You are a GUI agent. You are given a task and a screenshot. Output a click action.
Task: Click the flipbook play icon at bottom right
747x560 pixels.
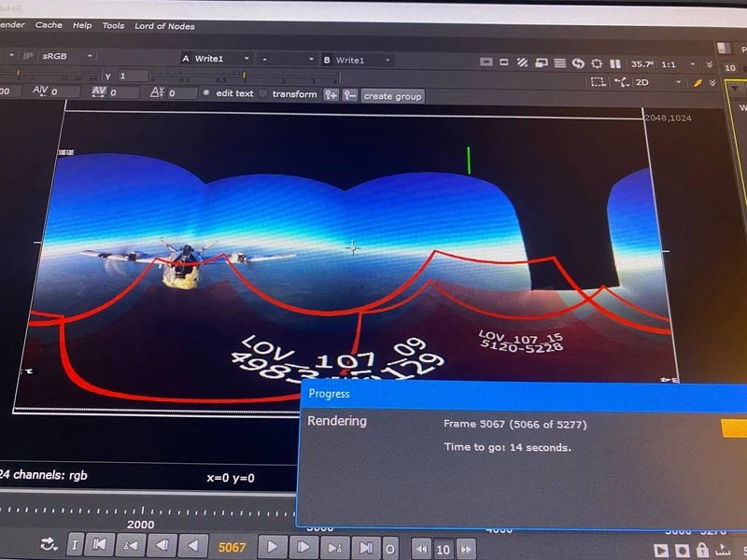(661, 551)
